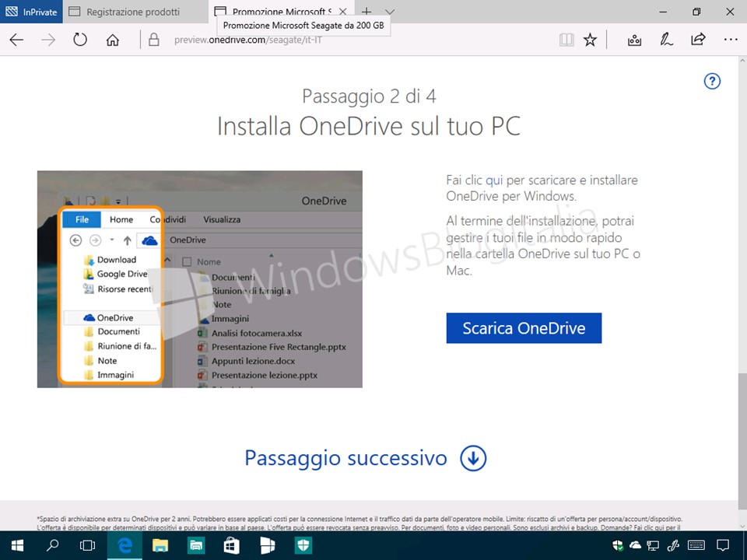Viewport: 747px width, 560px height.
Task: Click the help question mark icon
Action: coord(712,81)
